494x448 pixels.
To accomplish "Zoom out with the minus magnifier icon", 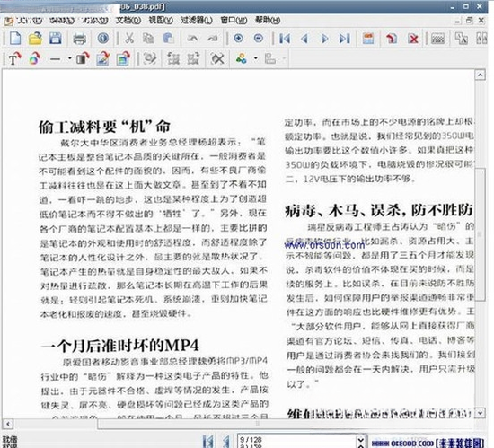I will [x=259, y=39].
